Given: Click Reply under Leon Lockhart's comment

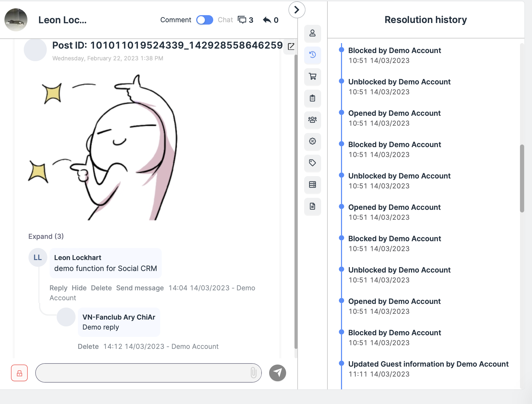Looking at the screenshot, I should point(58,288).
